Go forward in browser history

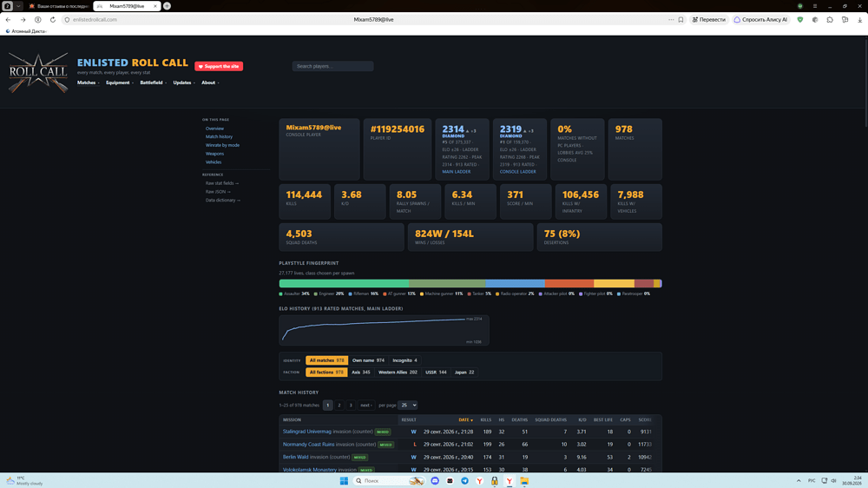click(x=23, y=19)
